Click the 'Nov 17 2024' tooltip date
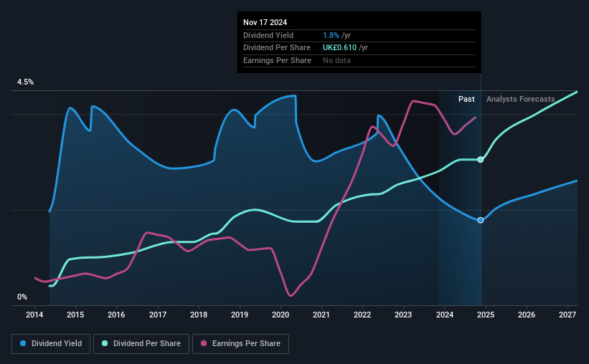Viewport: 589px width, 364px height. pos(265,22)
